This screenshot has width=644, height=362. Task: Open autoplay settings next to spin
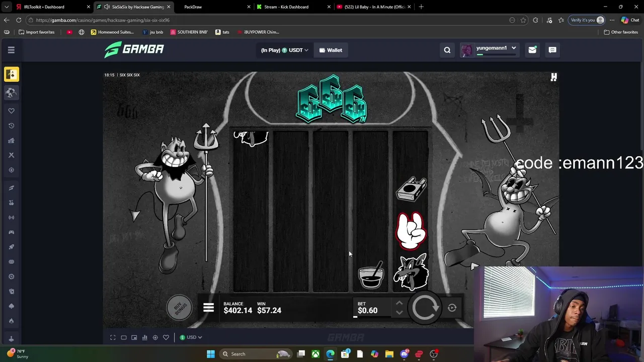point(452,308)
